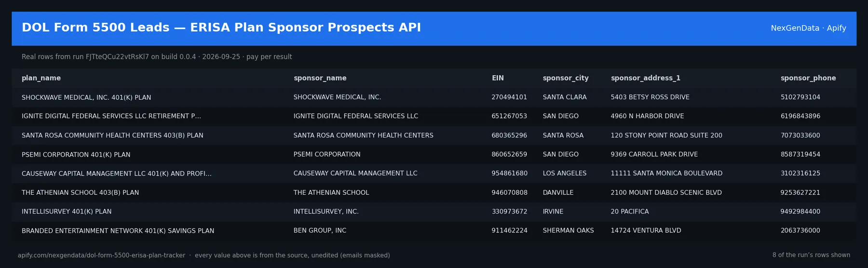Image resolution: width=868 pixels, height=268 pixels.
Task: Click phone number 8587319454
Action: (800, 155)
